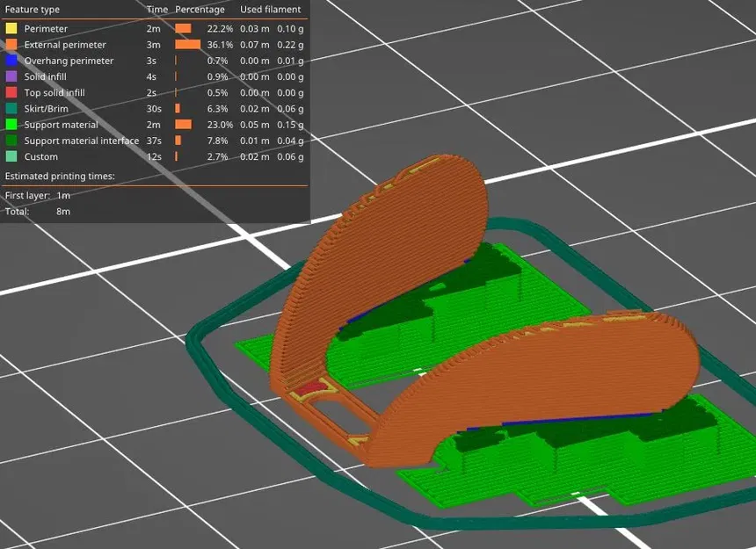Click the 6.3% Skirt/Brim percentage

(217, 109)
